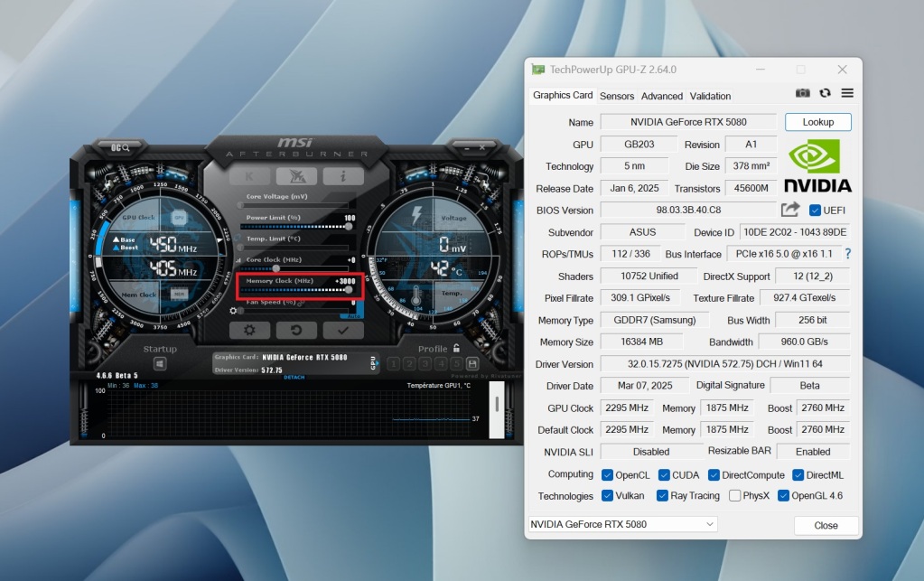This screenshot has height=581, width=924.
Task: Select profile slot 4
Action: [x=441, y=363]
